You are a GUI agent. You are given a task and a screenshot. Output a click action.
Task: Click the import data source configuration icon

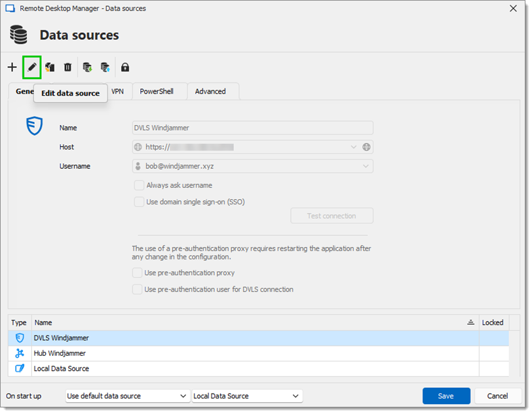pos(88,67)
